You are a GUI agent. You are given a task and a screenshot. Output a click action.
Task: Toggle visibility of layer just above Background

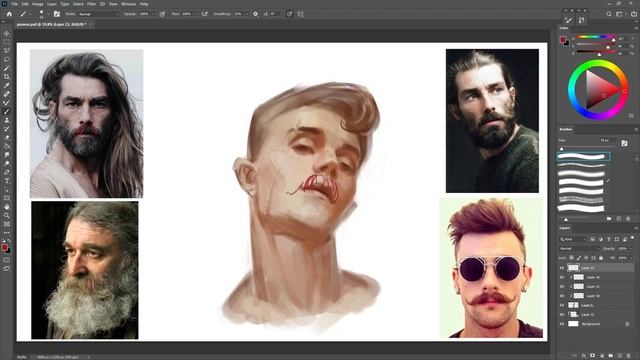pos(562,314)
